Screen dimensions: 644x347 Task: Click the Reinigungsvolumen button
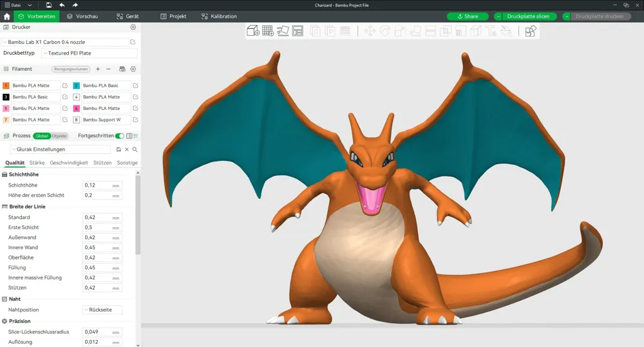(x=71, y=69)
